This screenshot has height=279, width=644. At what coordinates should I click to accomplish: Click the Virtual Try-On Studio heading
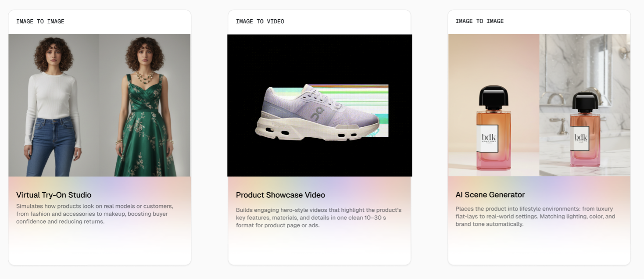(x=54, y=195)
